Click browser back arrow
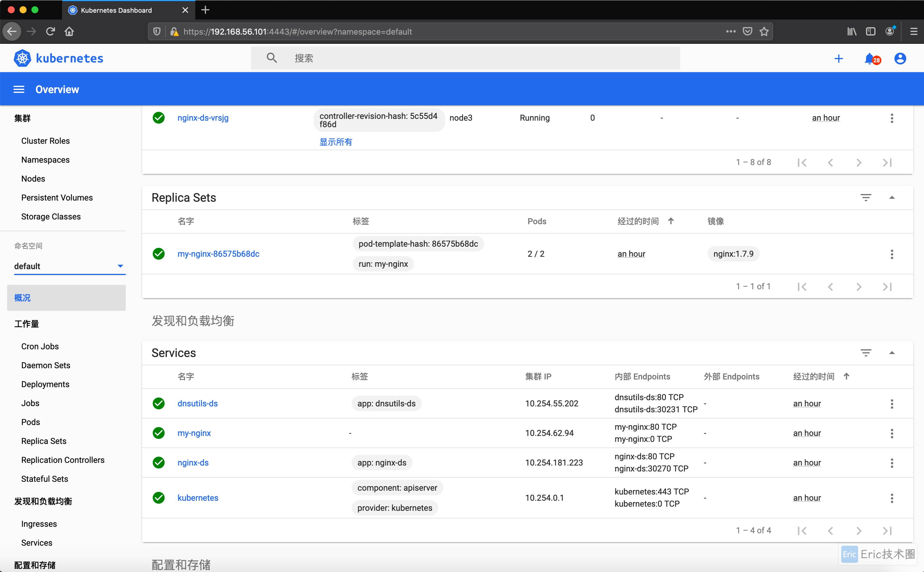The image size is (924, 572). pyautogui.click(x=12, y=31)
